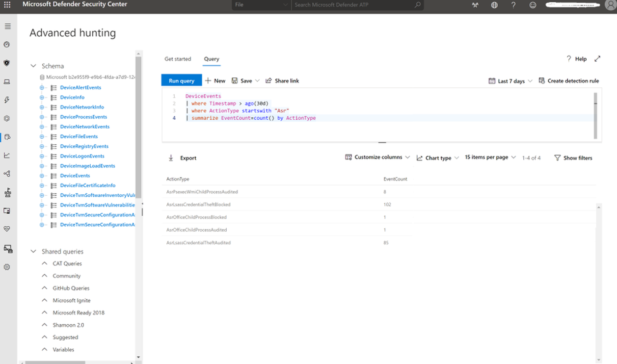
Task: Expand the DeviceAlertEvents table node
Action: [42, 87]
